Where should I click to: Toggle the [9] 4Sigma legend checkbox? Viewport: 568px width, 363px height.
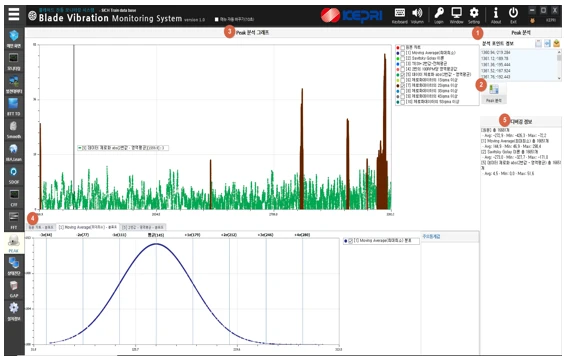point(402,96)
